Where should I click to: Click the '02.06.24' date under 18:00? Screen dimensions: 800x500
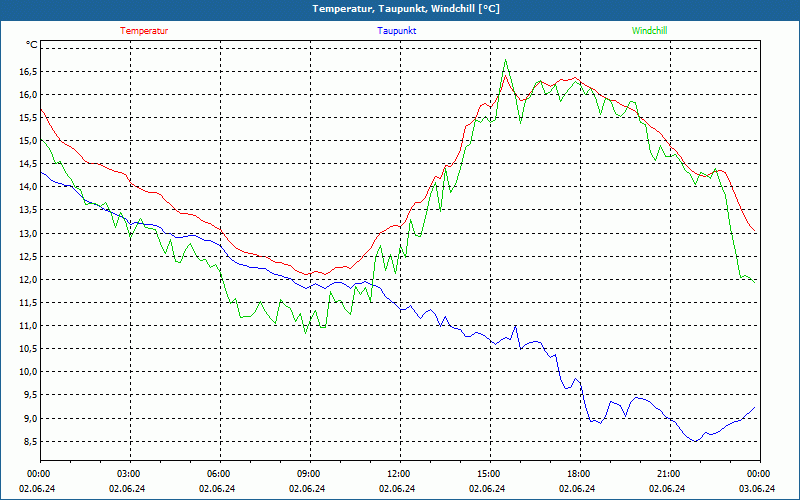click(577, 489)
